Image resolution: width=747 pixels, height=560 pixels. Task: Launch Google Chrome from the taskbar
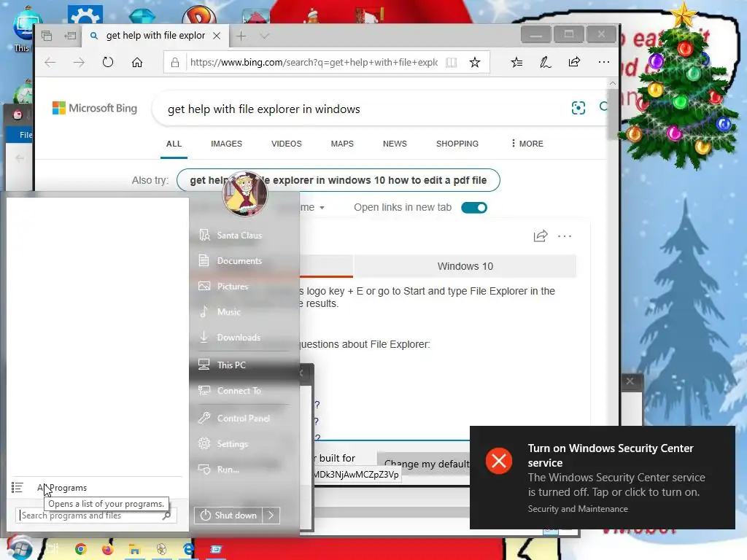(x=80, y=550)
